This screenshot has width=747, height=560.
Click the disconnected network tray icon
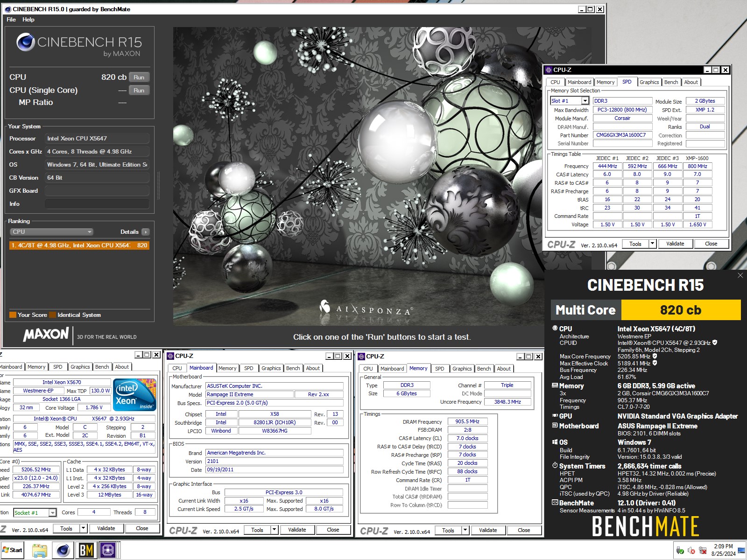(x=703, y=551)
